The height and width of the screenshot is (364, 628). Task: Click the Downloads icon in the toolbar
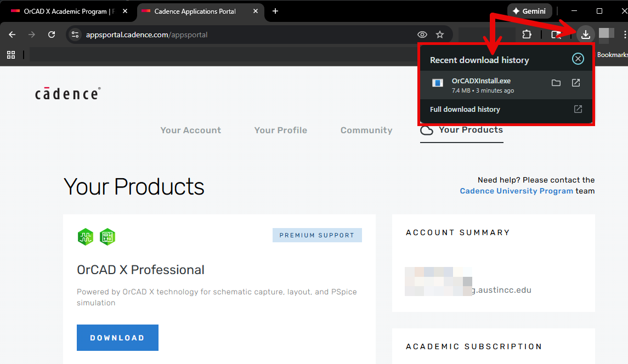pos(586,35)
